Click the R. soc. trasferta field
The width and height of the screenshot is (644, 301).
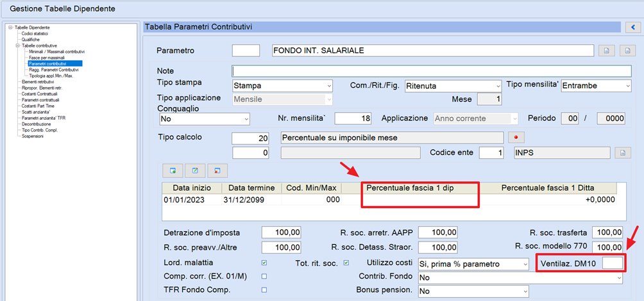pyautogui.click(x=607, y=232)
